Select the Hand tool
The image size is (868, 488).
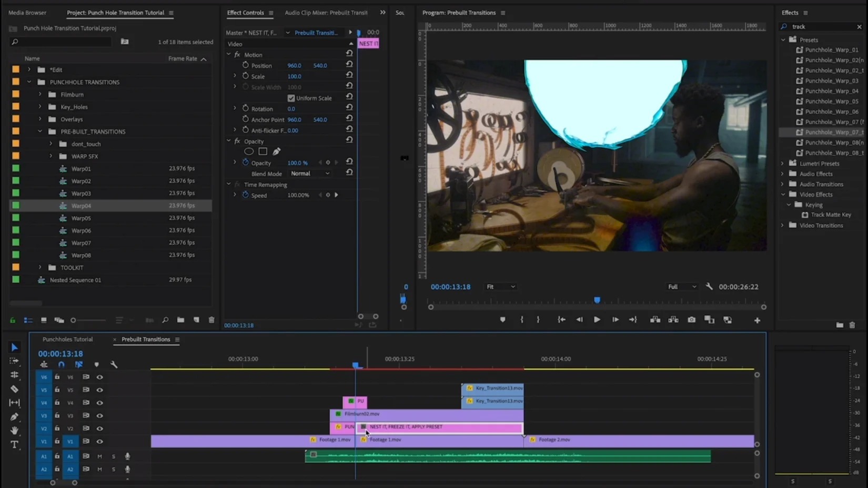click(14, 431)
